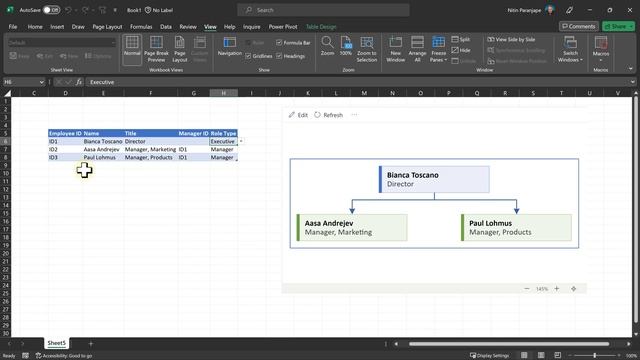640x360 pixels.
Task: Click Arrange All windows
Action: (417, 49)
